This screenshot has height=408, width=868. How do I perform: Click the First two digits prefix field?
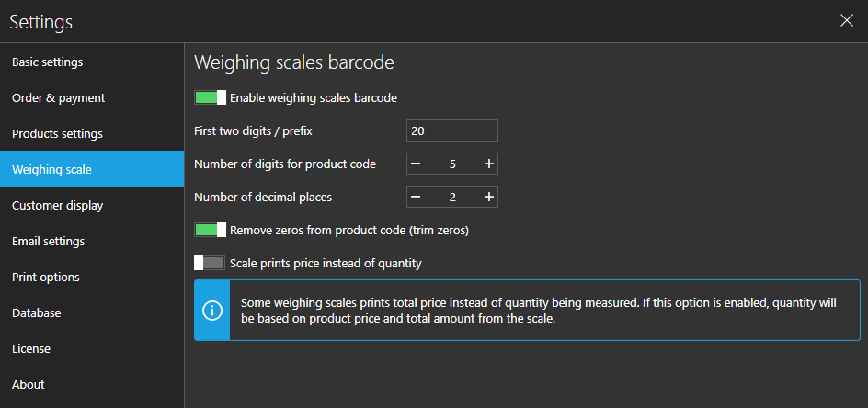click(452, 130)
